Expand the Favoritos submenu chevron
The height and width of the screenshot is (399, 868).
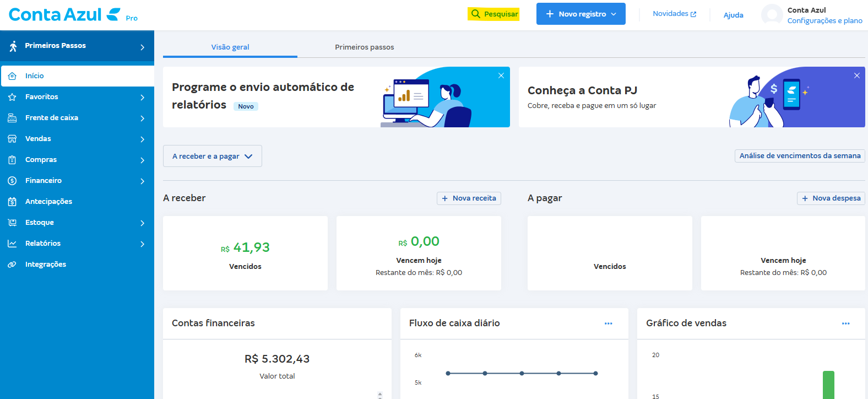[x=142, y=98]
